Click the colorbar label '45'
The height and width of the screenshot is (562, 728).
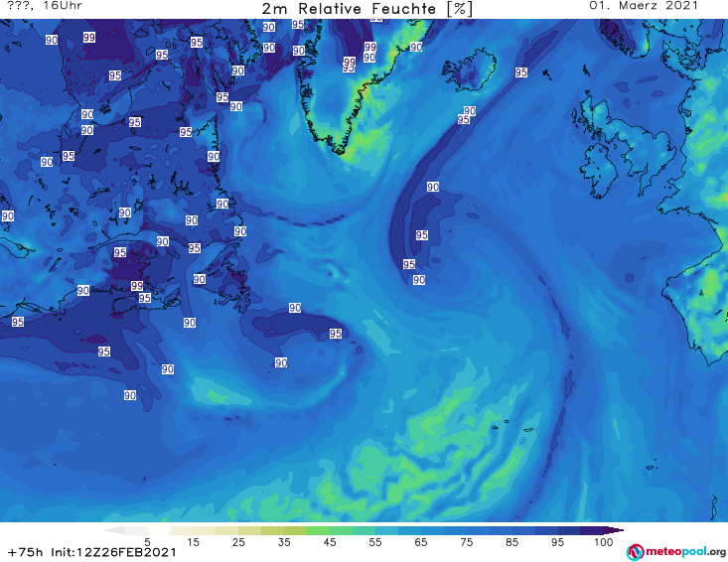pos(330,542)
